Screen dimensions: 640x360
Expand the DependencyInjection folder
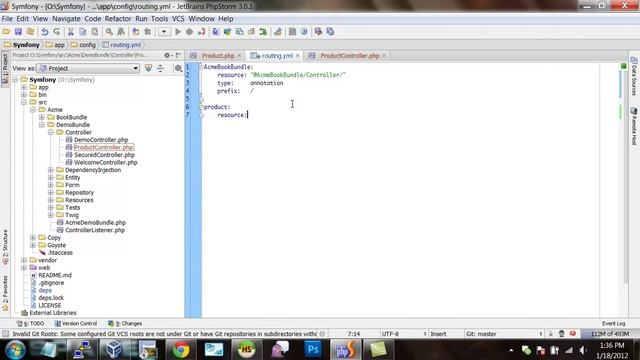51,170
